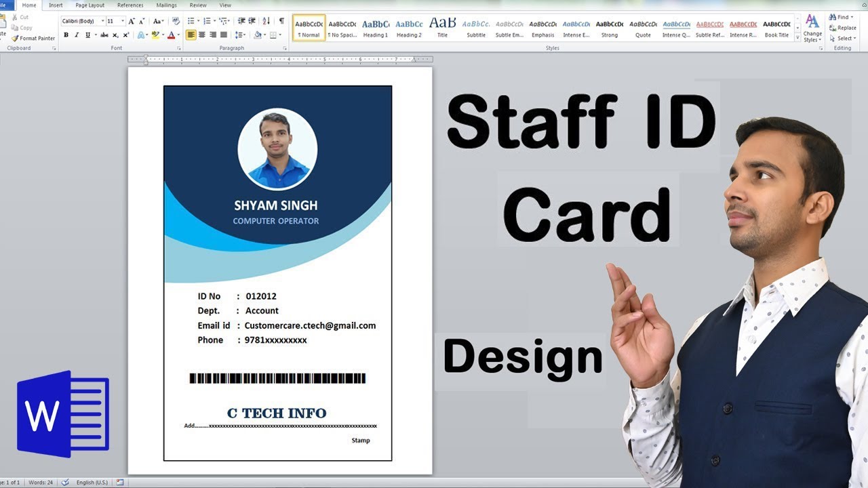Viewport: 868px width, 488px height.
Task: Toggle Italic formatting
Action: [77, 35]
